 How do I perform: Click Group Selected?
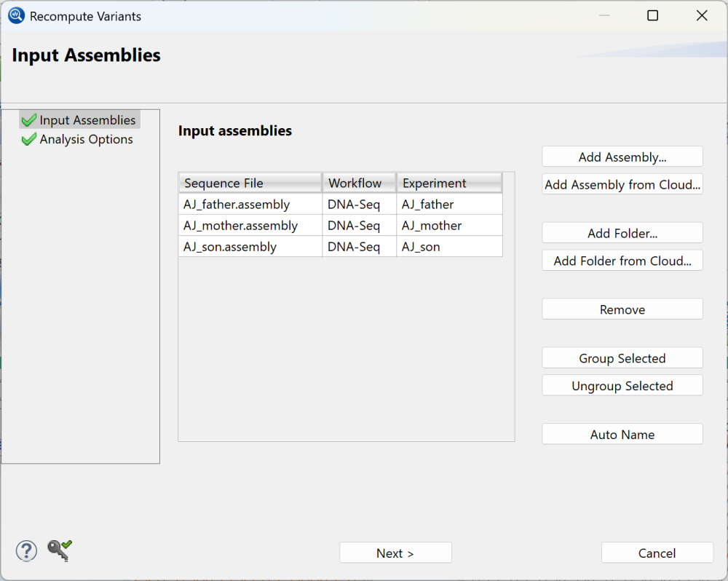click(622, 357)
